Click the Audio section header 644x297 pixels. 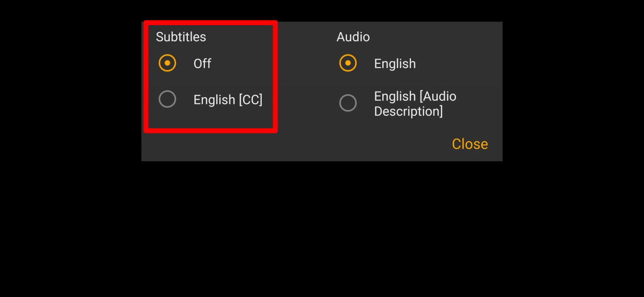353,37
